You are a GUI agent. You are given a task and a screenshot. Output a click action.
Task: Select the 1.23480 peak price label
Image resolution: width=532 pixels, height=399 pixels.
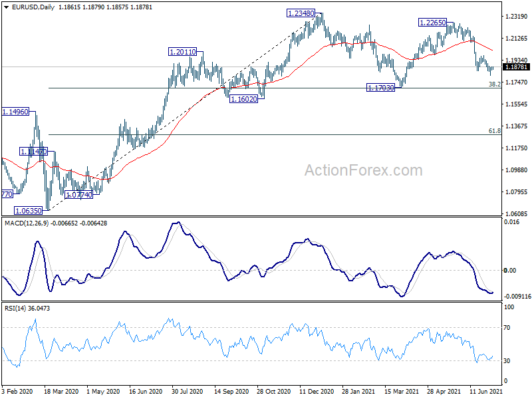[301, 13]
